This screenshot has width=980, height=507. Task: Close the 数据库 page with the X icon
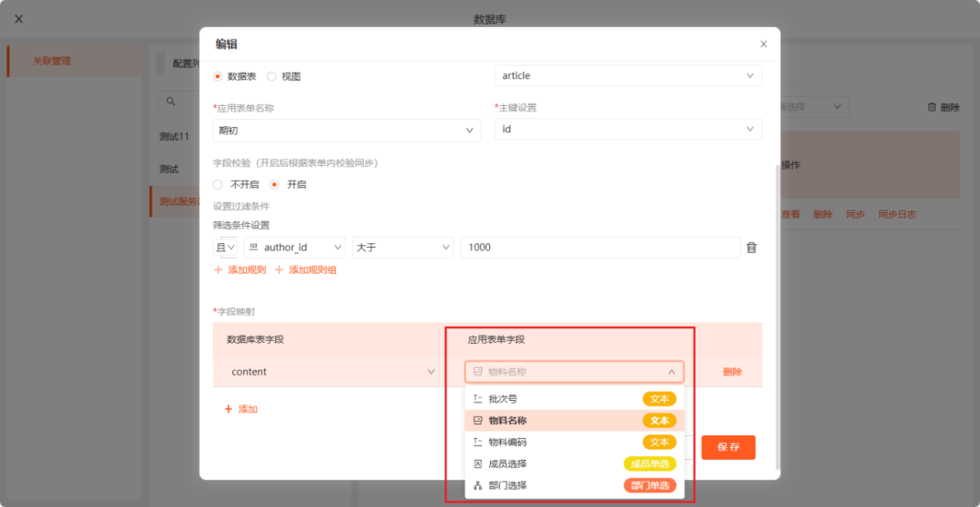19,19
